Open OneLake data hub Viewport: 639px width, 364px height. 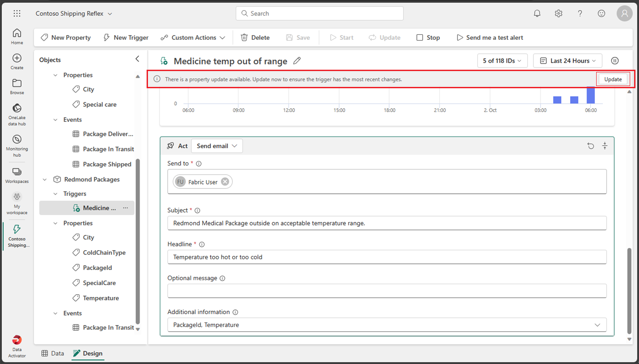[17, 114]
